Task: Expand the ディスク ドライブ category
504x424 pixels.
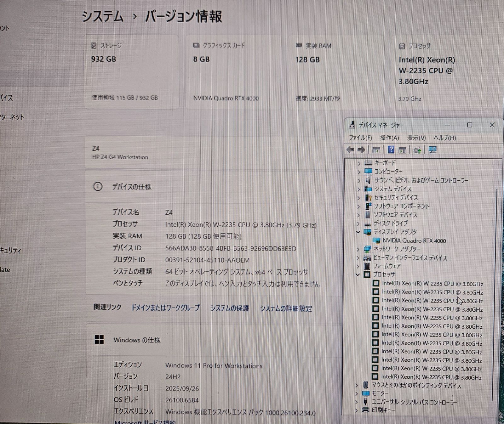Action: pyautogui.click(x=359, y=223)
